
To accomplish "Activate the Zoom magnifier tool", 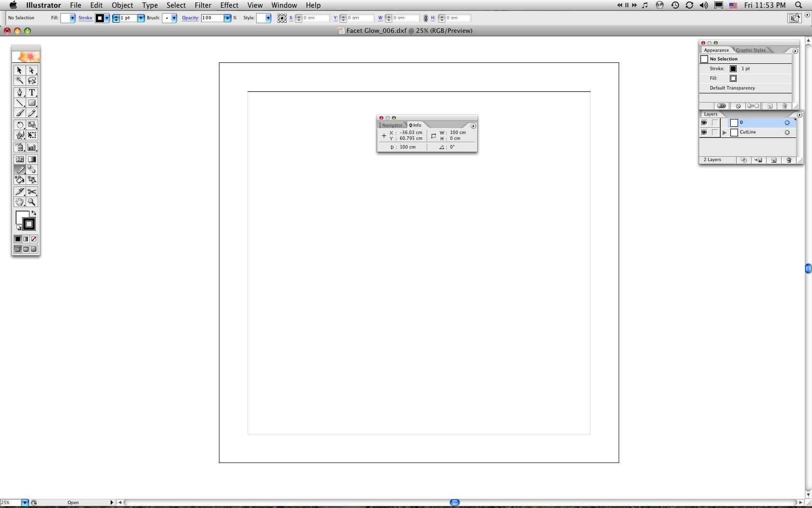I will pyautogui.click(x=32, y=202).
